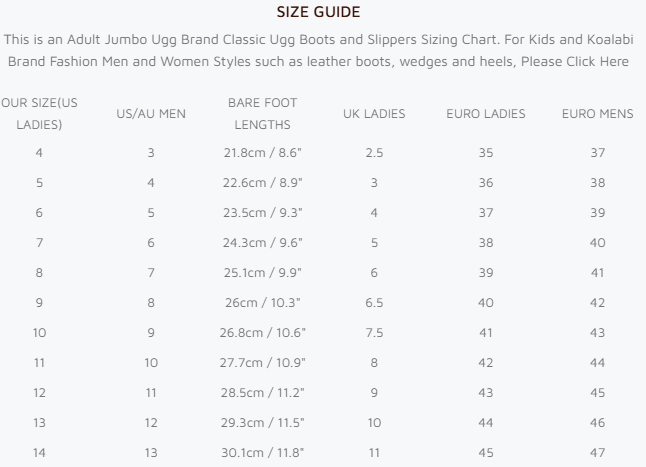Click the 25.1cm / 9.9" foot length cell
This screenshot has height=467, width=646.
262,271
